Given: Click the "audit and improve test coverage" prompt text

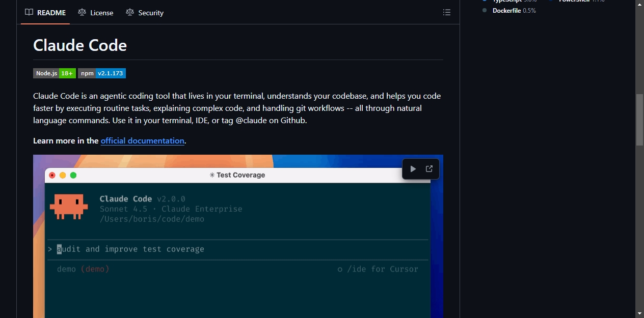Looking at the screenshot, I should (x=130, y=249).
